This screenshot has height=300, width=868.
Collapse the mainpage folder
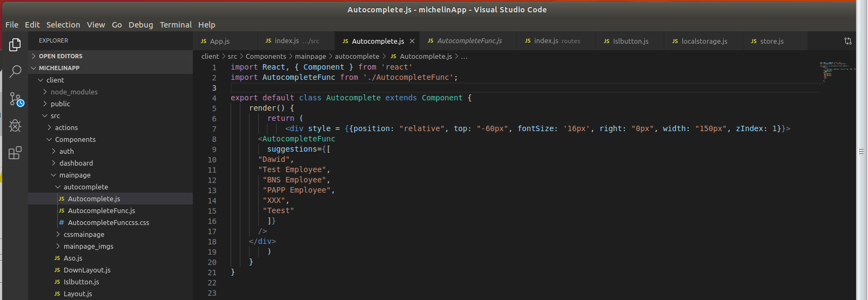[x=53, y=175]
